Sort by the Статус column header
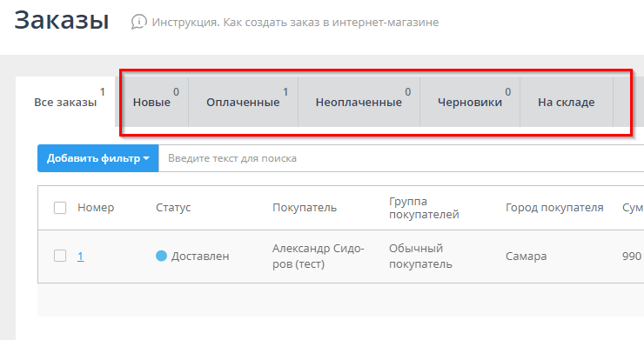Viewport: 644px width, 340px height. click(173, 208)
